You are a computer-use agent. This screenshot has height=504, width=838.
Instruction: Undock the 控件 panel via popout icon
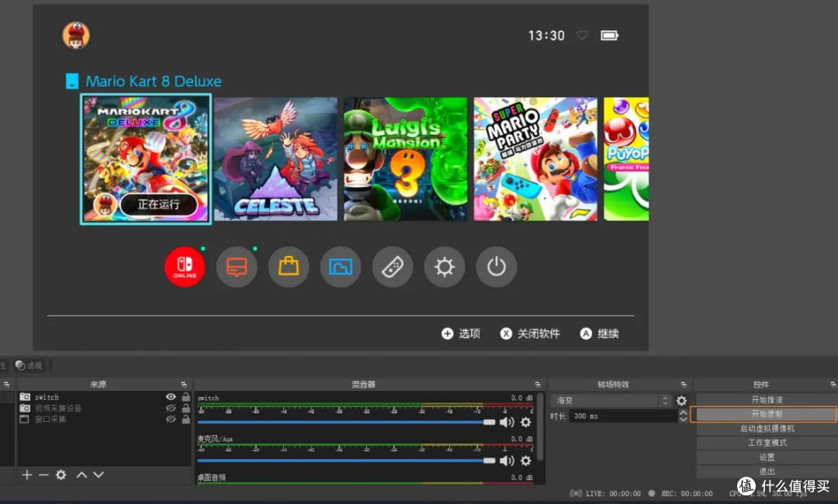pyautogui.click(x=833, y=385)
